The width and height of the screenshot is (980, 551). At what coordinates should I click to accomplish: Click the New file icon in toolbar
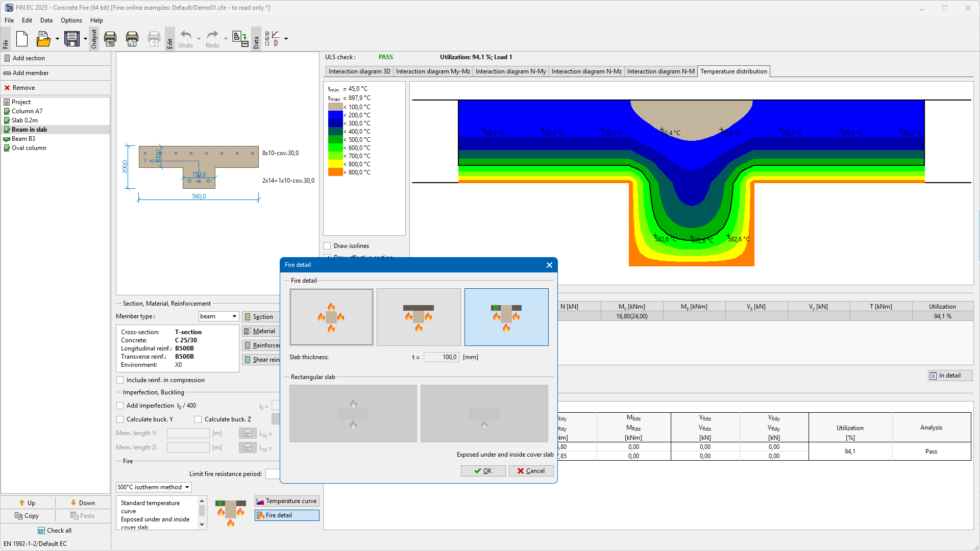click(x=22, y=39)
